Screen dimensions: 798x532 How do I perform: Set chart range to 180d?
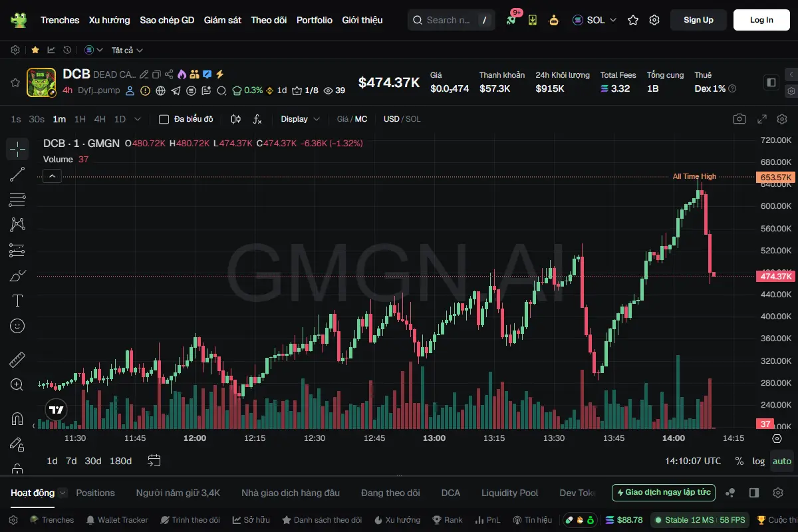point(120,461)
